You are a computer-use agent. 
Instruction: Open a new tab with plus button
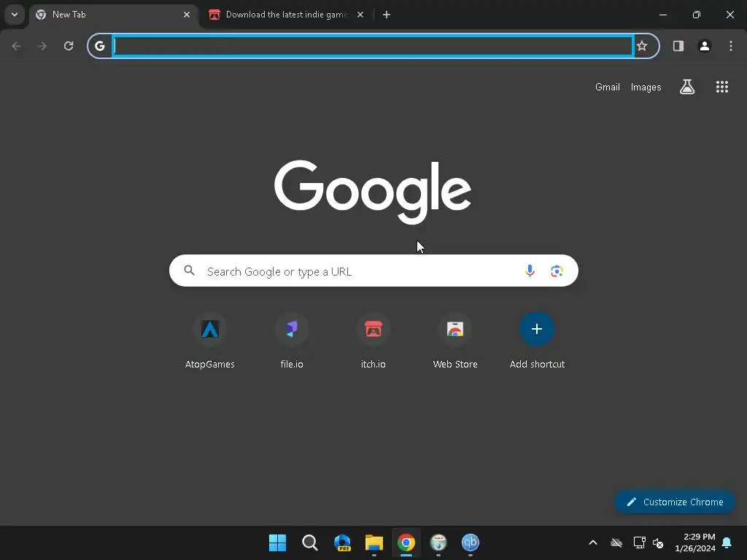387,15
